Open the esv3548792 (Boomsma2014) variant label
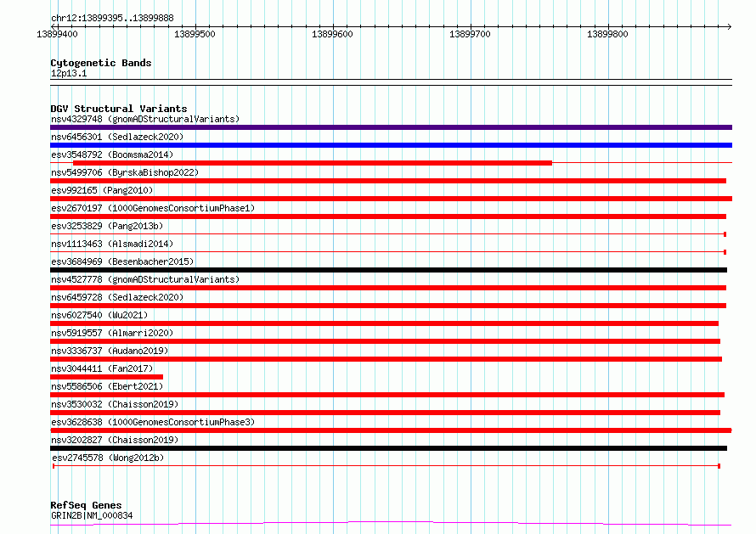This screenshot has height=534, width=756. coord(112,155)
